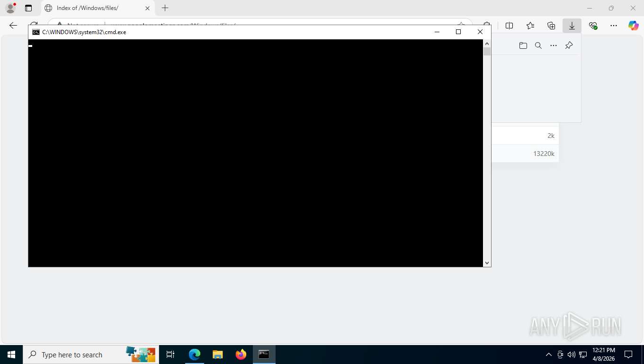The image size is (644, 364).
Task: Open Task View on taskbar
Action: click(x=170, y=355)
